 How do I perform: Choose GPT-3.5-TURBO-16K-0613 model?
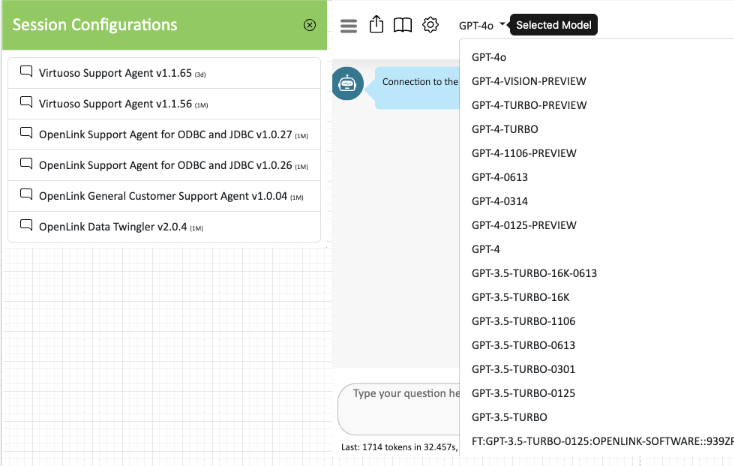[534, 273]
